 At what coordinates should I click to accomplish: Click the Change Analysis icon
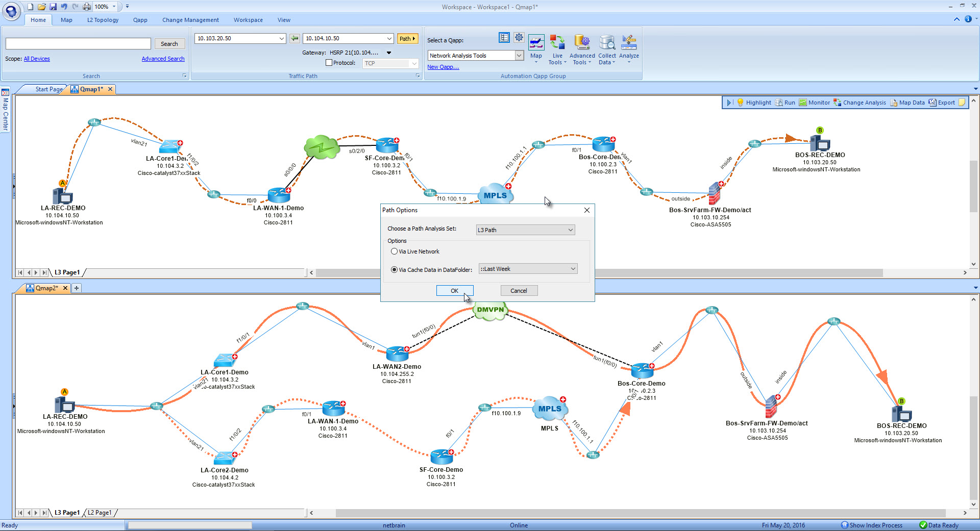tap(860, 102)
